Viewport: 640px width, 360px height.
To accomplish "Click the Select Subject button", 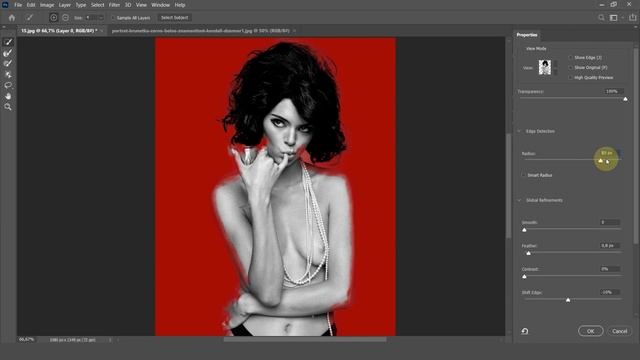I will tap(175, 18).
